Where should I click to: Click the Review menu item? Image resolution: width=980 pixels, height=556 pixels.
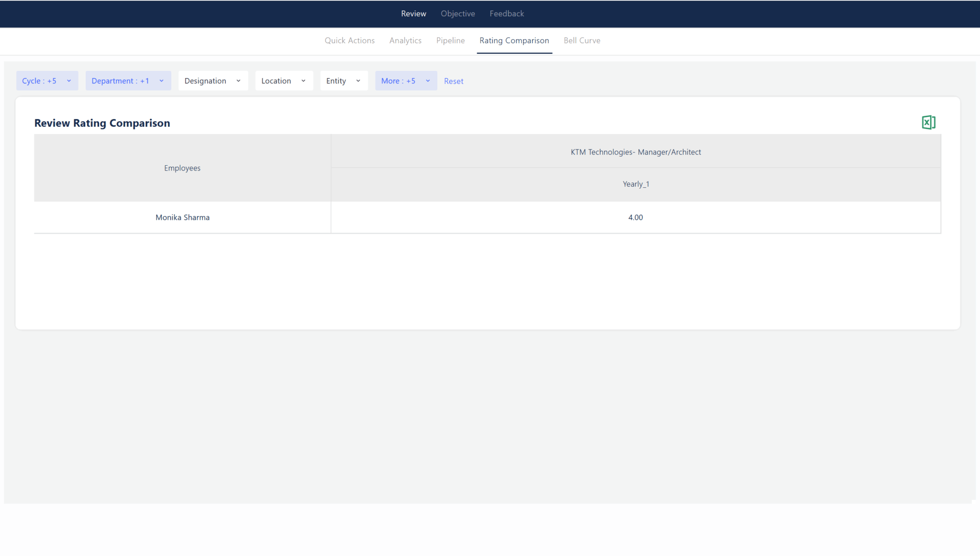tap(413, 13)
